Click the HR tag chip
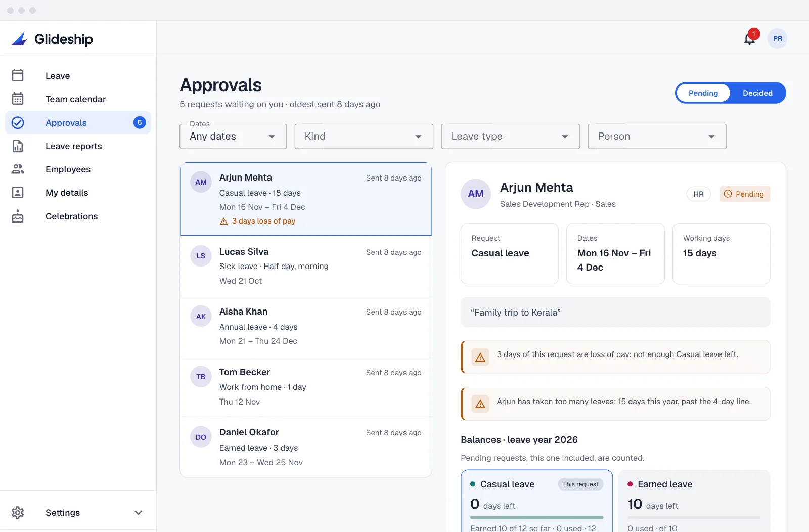Image resolution: width=809 pixels, height=532 pixels. (699, 194)
